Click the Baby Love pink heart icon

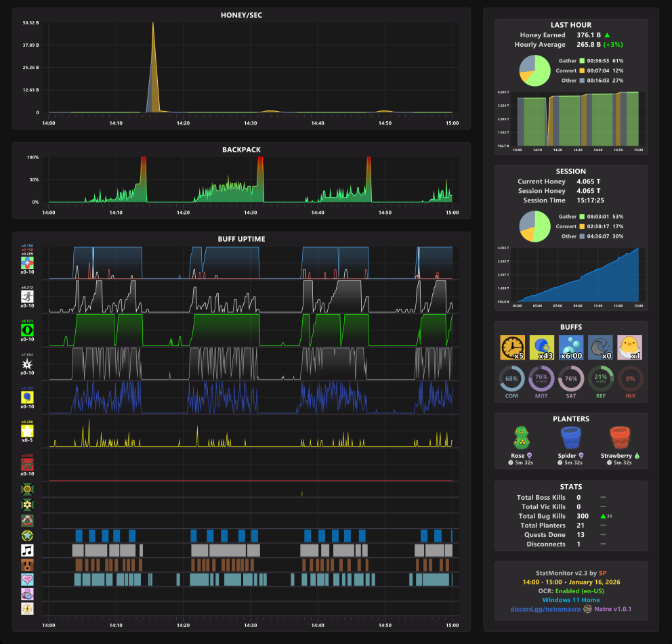[27, 579]
